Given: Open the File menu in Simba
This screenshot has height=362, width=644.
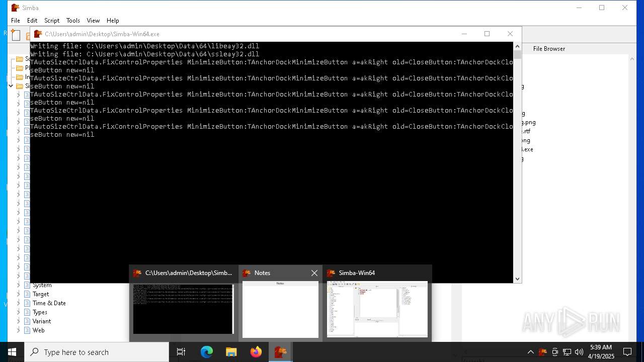Looking at the screenshot, I should coord(16,21).
